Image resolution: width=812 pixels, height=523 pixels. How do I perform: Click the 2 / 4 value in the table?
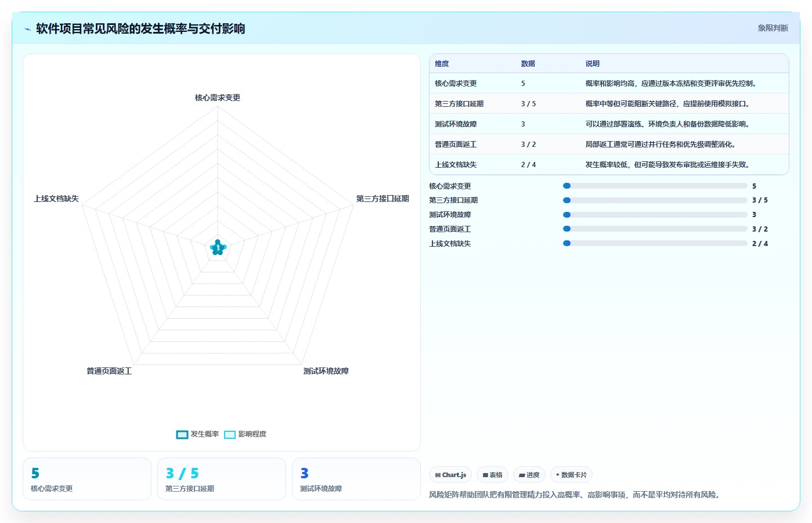click(528, 165)
